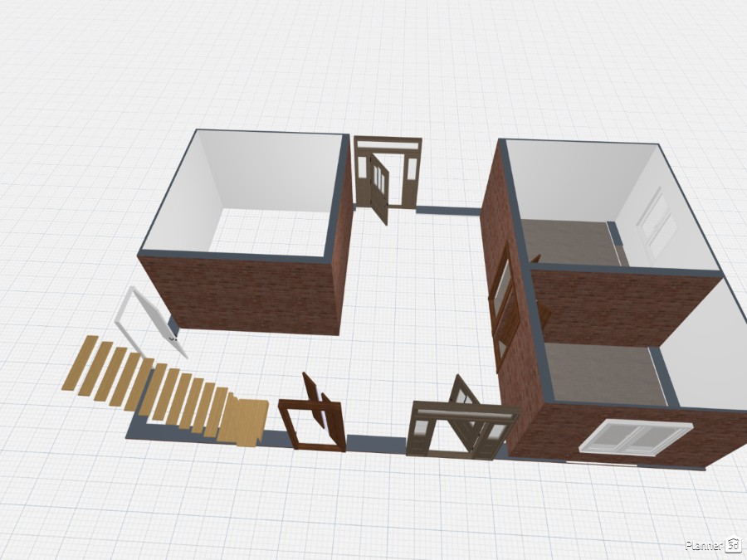The height and width of the screenshot is (560, 747).
Task: Click the 5D badge in the watermark
Action: tap(733, 545)
